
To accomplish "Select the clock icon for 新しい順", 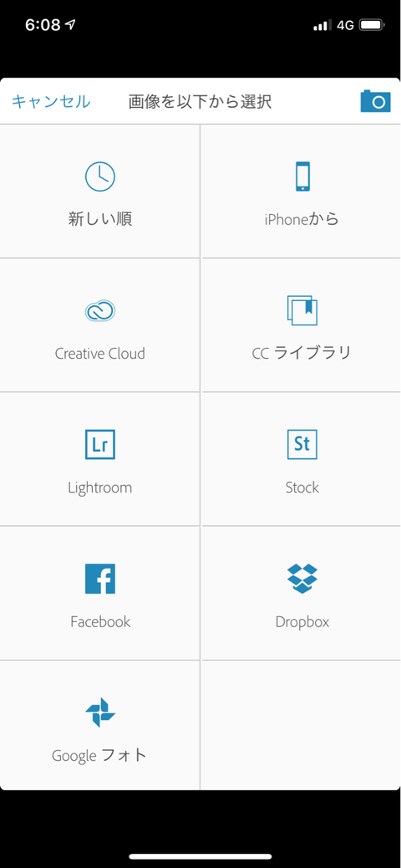I will click(100, 176).
